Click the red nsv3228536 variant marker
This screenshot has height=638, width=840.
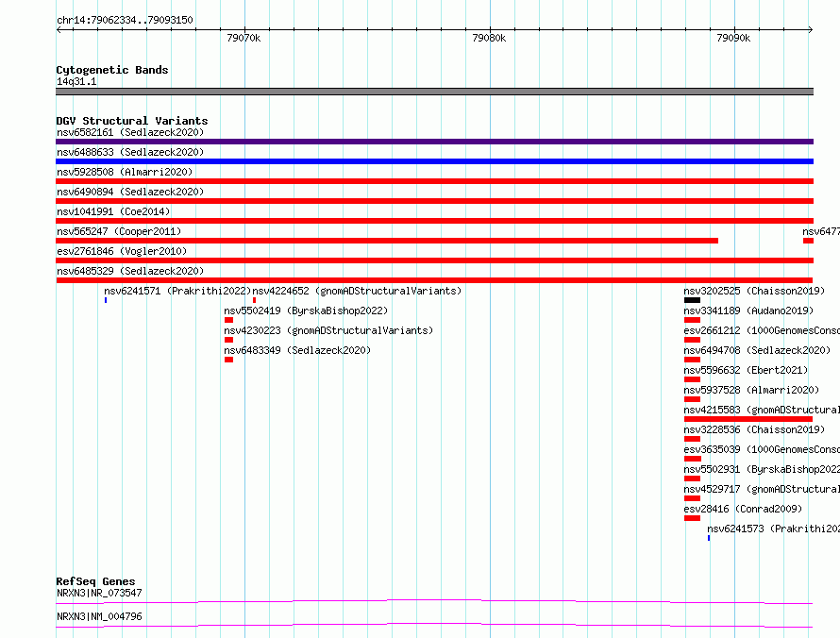692,439
